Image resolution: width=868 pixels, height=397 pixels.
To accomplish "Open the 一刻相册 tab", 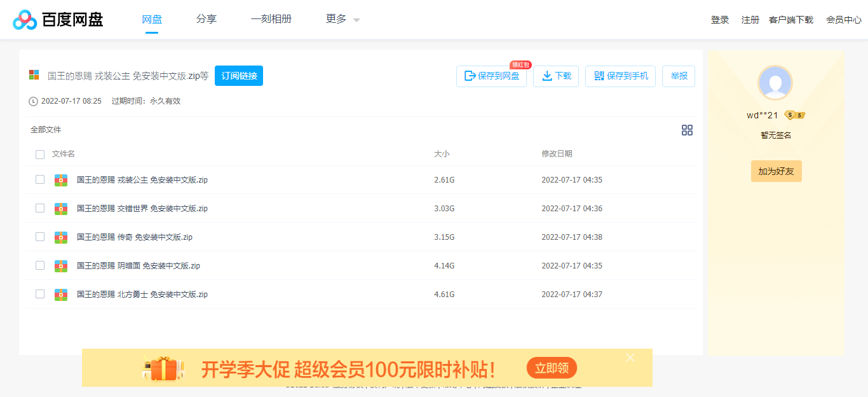I will [271, 19].
